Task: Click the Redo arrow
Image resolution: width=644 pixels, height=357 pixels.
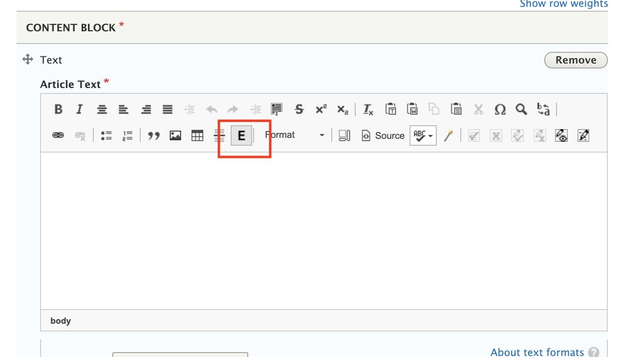Action: coord(233,109)
